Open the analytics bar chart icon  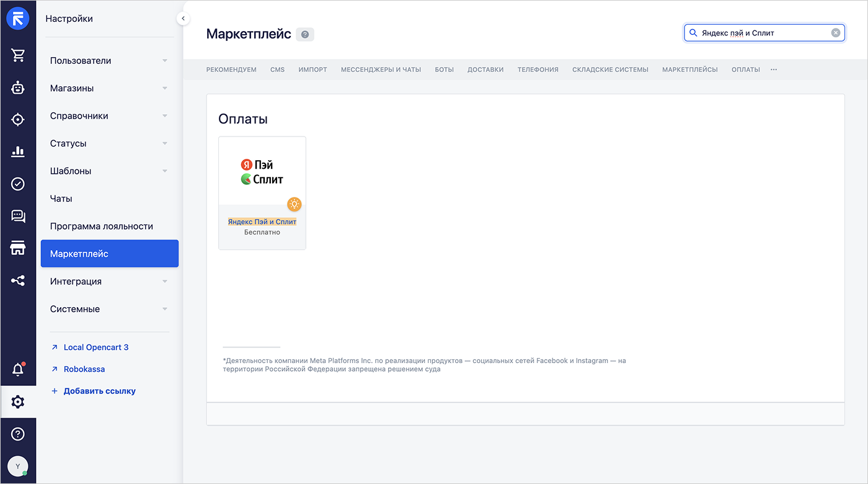tap(18, 151)
